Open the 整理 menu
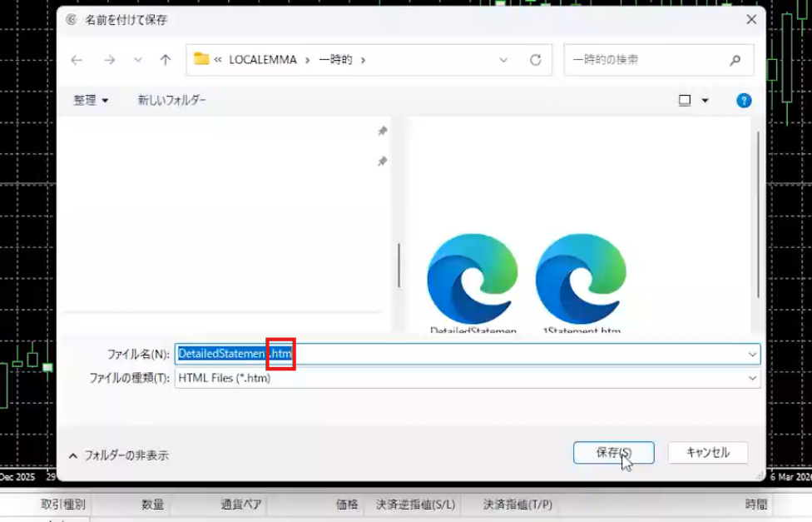 (91, 100)
